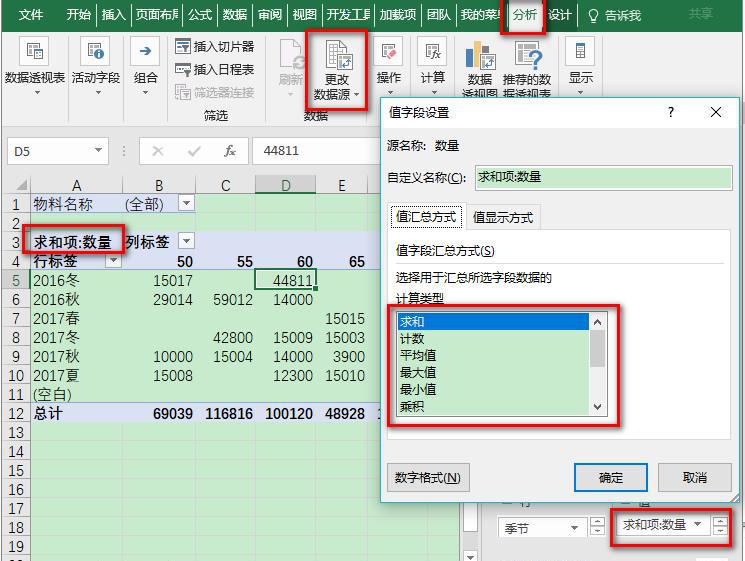Close the 值字段设置 dialog
Image resolution: width=745 pixels, height=561 pixels.
[x=716, y=113]
